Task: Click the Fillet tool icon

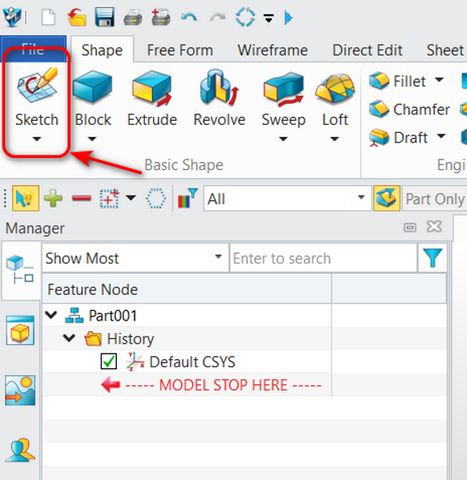Action: point(379,81)
